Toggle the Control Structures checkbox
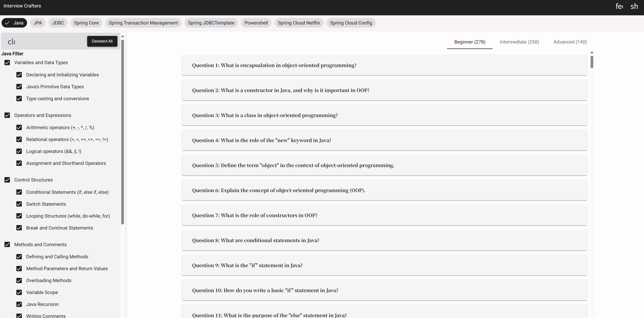This screenshot has width=644, height=318. point(7,180)
